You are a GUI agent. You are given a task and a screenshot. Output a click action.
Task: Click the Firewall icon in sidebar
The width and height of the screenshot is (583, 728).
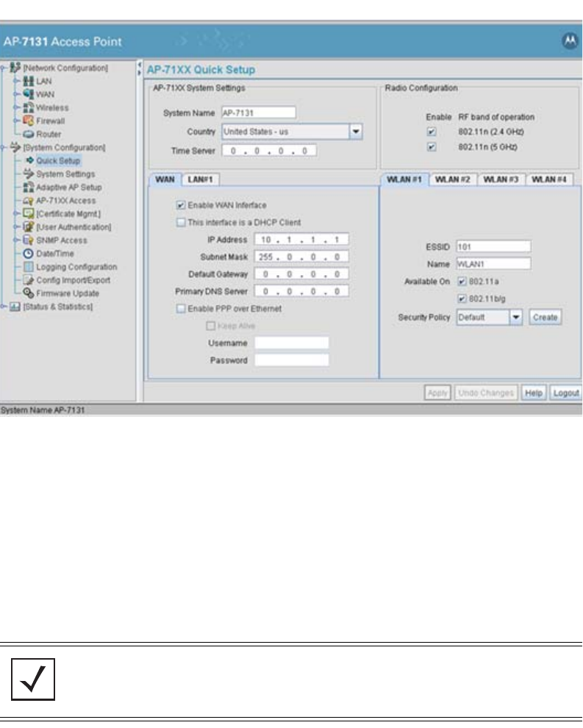tap(29, 121)
